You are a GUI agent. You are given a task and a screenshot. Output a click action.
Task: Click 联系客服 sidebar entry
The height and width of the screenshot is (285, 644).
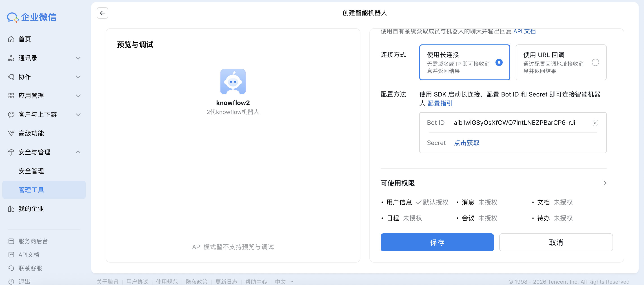(x=30, y=268)
